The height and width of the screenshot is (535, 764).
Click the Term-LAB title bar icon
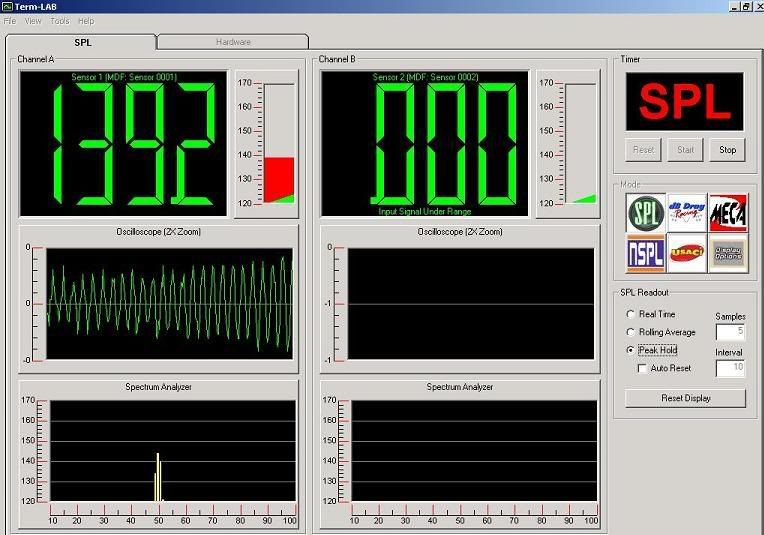pyautogui.click(x=7, y=6)
